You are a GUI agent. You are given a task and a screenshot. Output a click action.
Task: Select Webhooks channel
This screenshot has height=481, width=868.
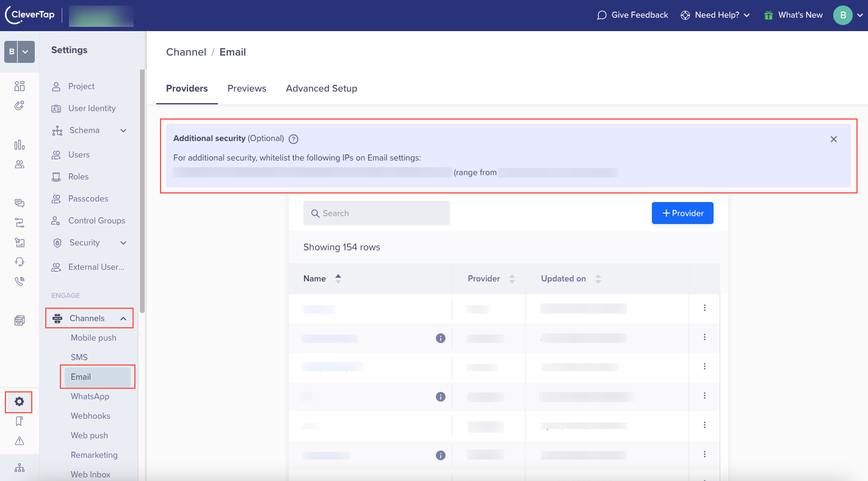point(90,416)
